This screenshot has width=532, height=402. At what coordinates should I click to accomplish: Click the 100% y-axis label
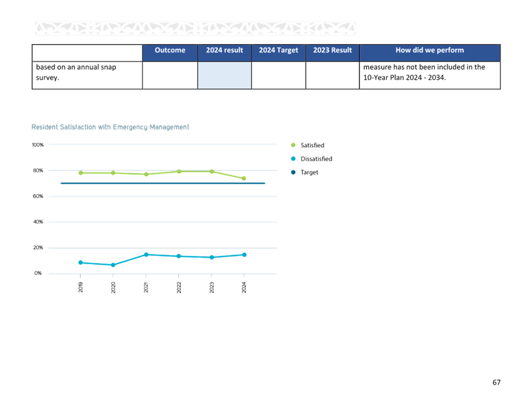(x=37, y=145)
